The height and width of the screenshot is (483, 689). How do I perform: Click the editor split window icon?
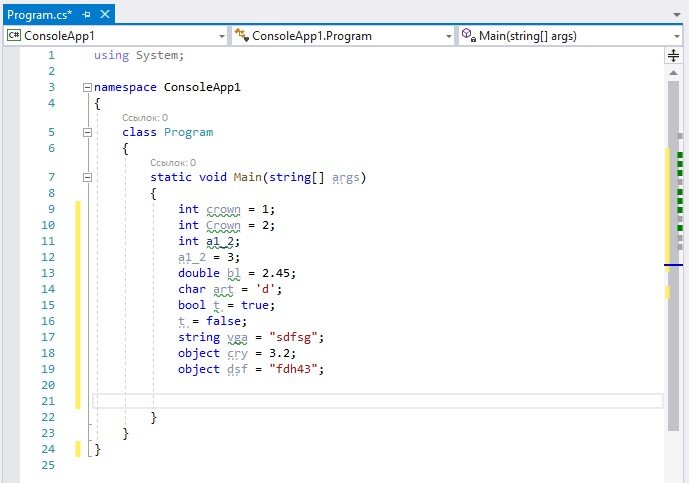(673, 55)
